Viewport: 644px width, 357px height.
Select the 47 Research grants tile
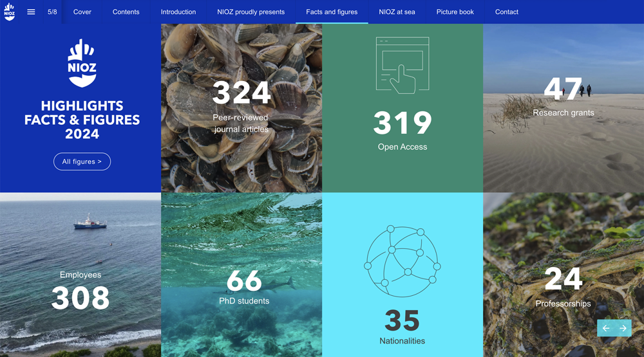tap(563, 108)
